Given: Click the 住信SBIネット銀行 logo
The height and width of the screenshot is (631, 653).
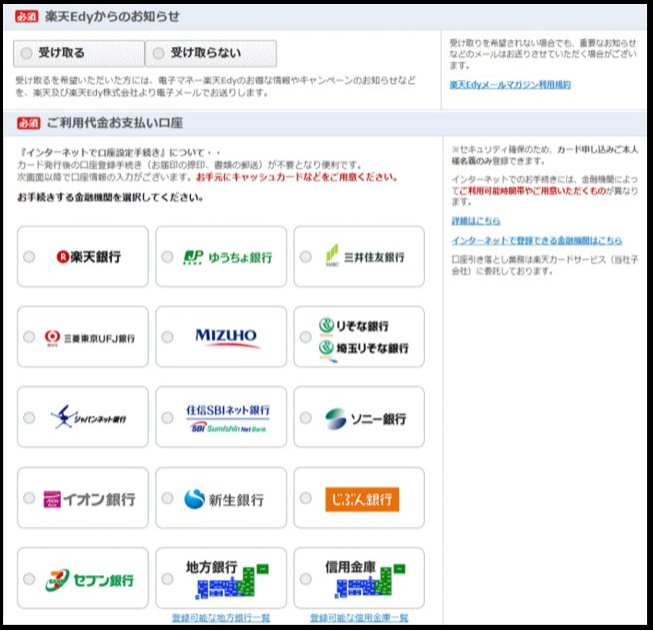Looking at the screenshot, I should (x=228, y=418).
